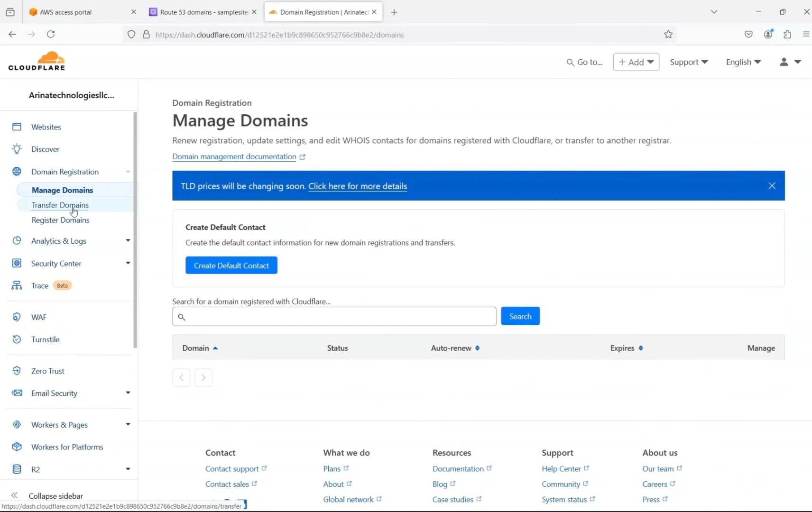This screenshot has width=812, height=512.
Task: Open Workers for Platforms
Action: pyautogui.click(x=66, y=447)
